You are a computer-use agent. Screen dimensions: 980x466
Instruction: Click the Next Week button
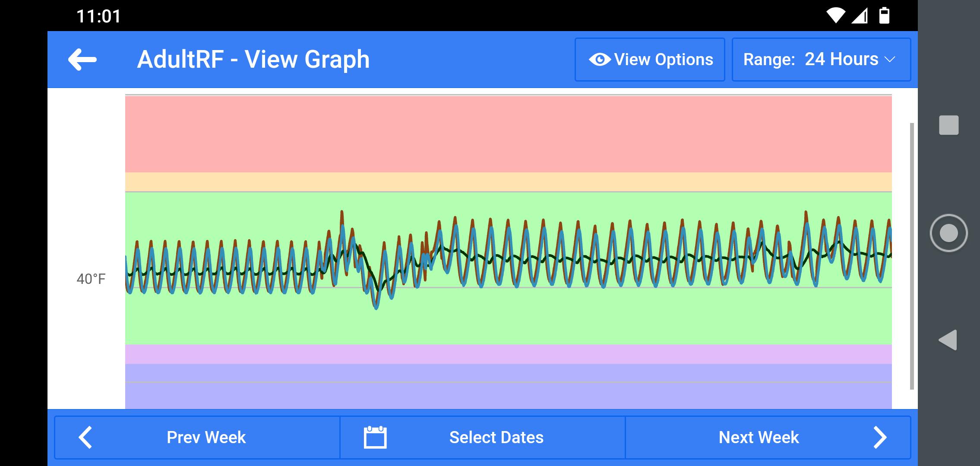[x=768, y=437]
